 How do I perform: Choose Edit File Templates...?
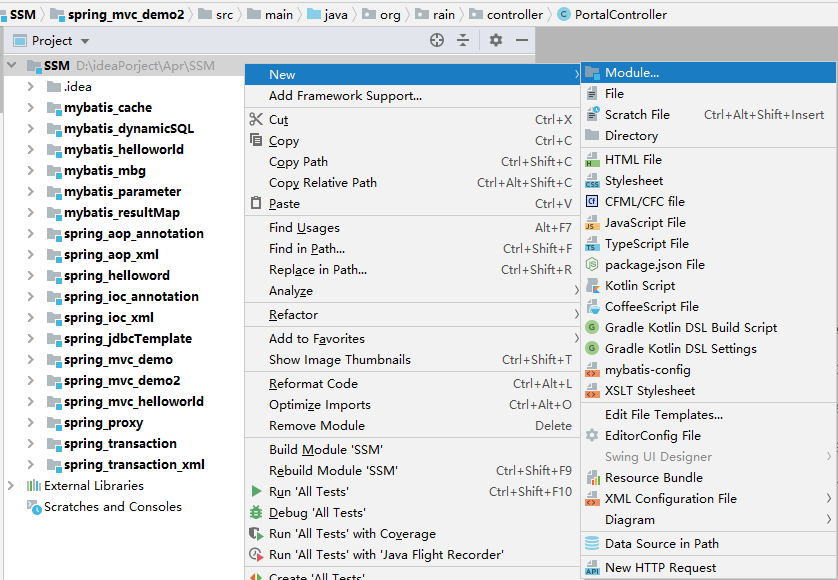tap(708, 414)
